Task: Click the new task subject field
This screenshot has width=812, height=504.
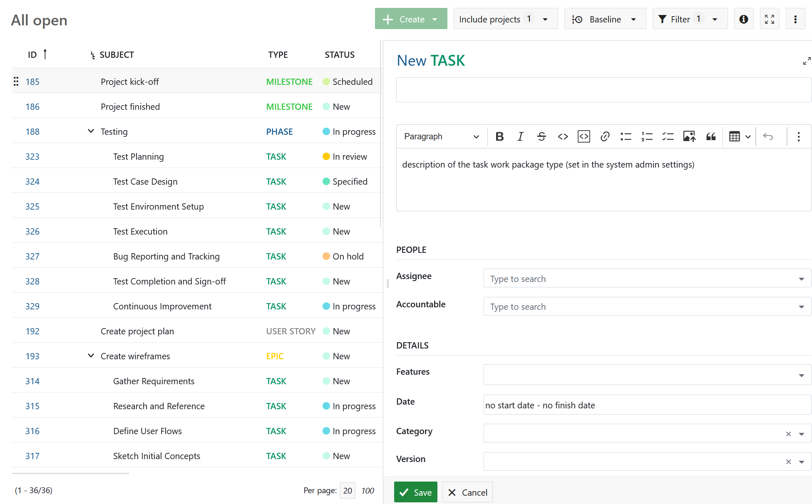Action: 603,90
